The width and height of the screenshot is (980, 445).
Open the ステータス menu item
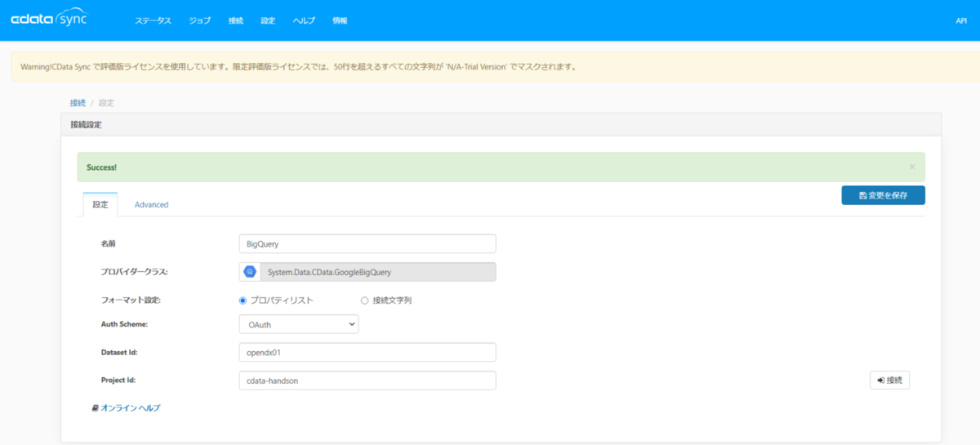point(154,20)
